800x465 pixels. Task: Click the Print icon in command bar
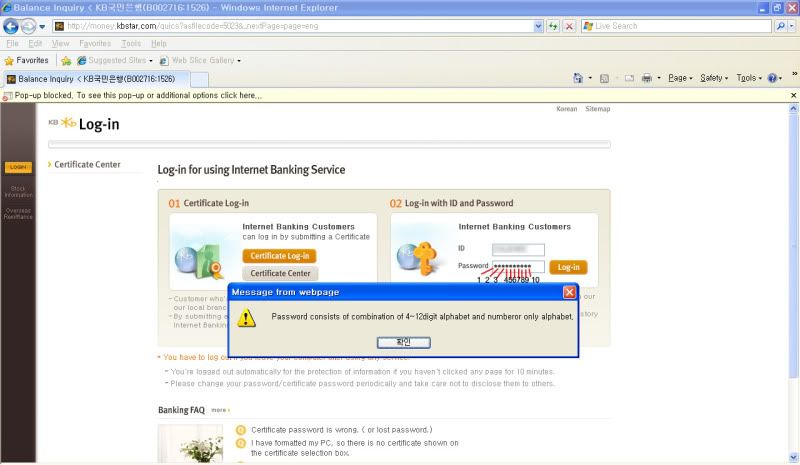click(646, 78)
